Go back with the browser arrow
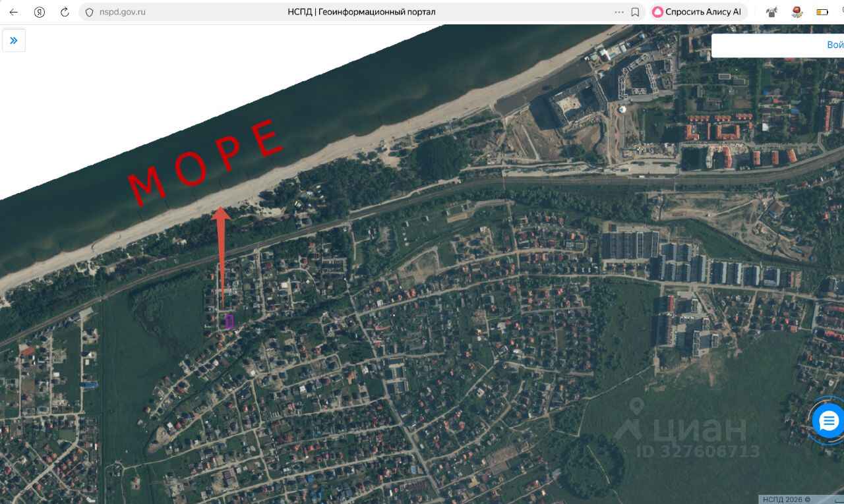The width and height of the screenshot is (844, 504). point(13,12)
